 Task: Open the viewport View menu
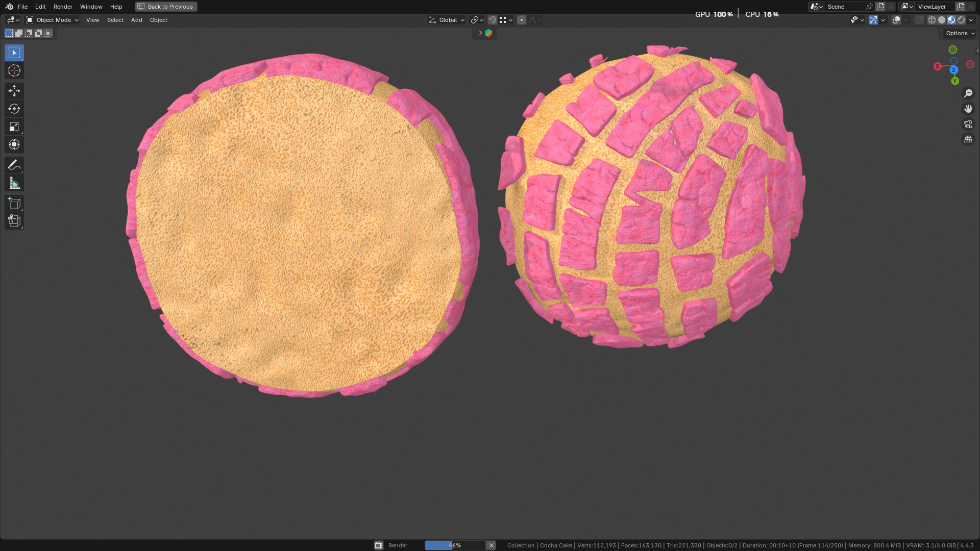tap(92, 20)
